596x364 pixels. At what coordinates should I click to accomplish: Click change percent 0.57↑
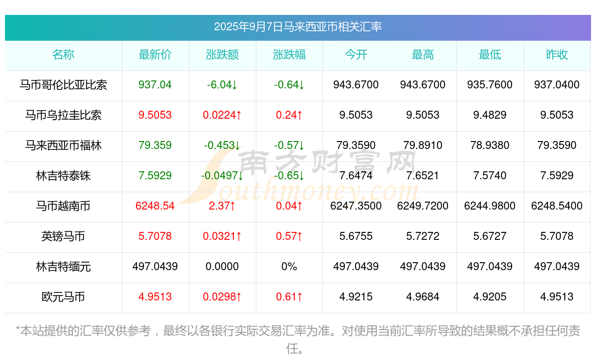tap(289, 236)
